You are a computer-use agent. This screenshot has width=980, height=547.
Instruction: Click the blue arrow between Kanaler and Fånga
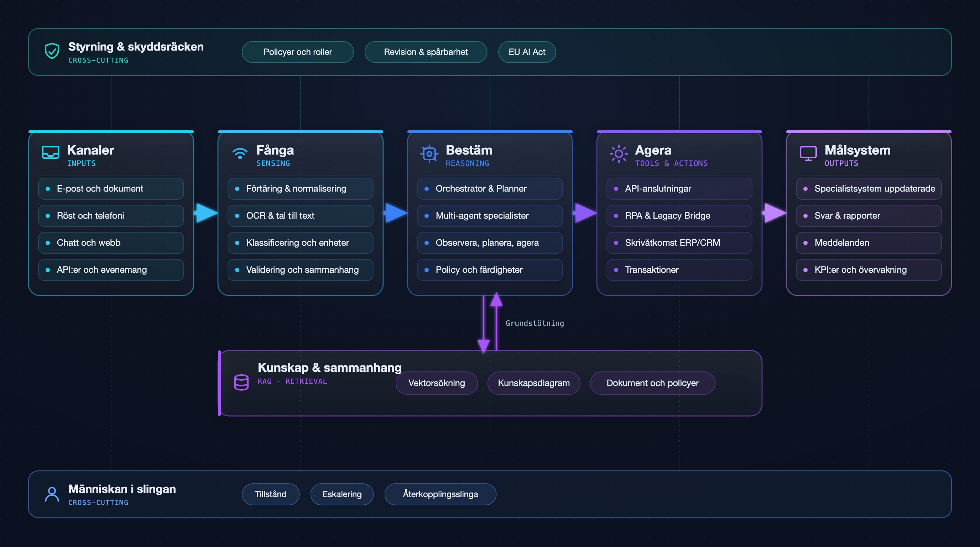pos(206,213)
